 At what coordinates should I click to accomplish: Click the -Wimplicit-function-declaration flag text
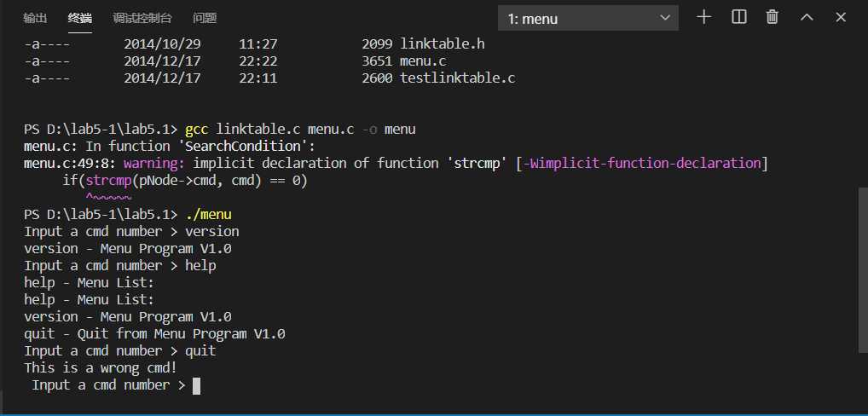click(641, 163)
